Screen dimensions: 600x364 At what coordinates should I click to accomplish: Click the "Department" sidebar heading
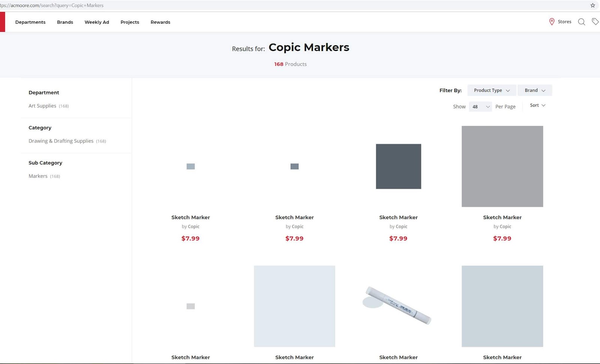tap(44, 92)
